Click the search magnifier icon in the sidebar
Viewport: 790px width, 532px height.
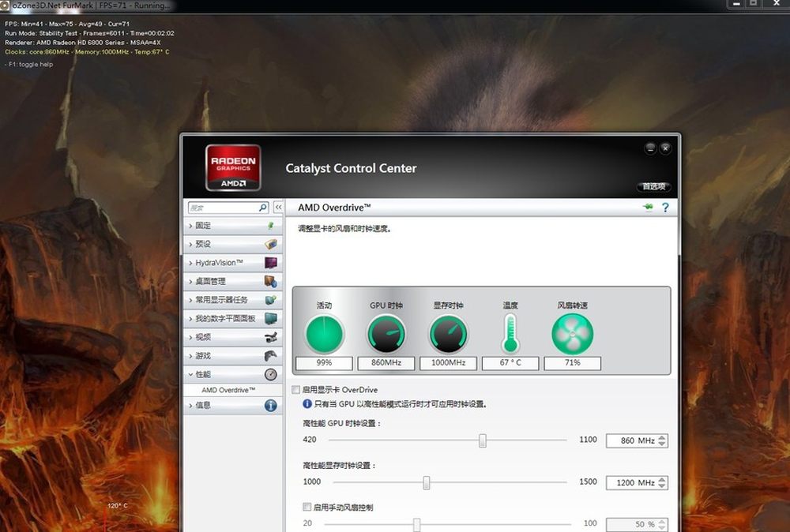click(262, 208)
